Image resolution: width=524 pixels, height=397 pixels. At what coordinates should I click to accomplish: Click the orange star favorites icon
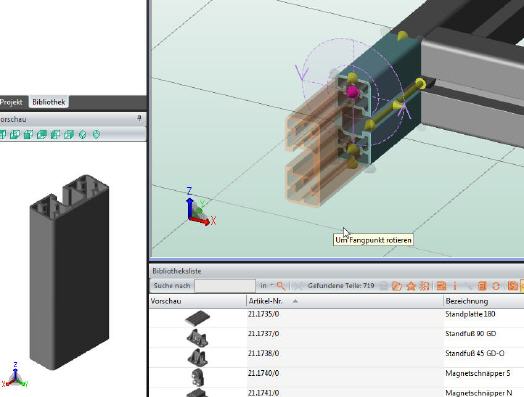pos(411,286)
